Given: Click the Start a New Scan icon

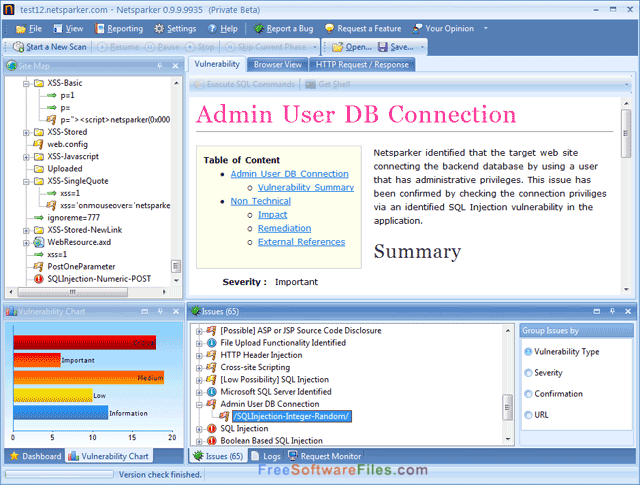Looking at the screenshot, I should [18, 47].
